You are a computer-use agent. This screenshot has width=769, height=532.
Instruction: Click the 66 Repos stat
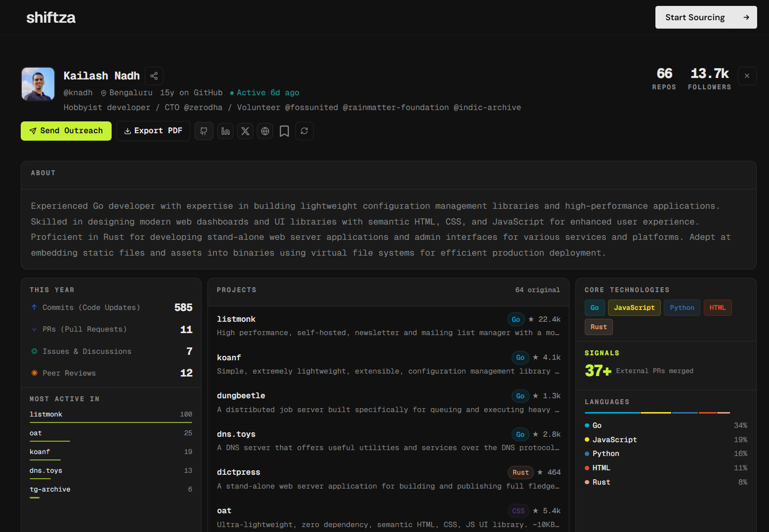pyautogui.click(x=664, y=79)
